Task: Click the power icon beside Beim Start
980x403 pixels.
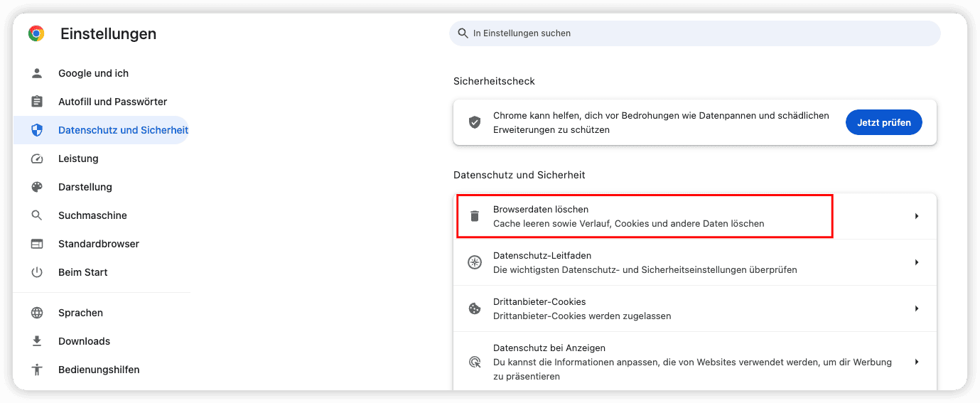Action: [x=37, y=272]
